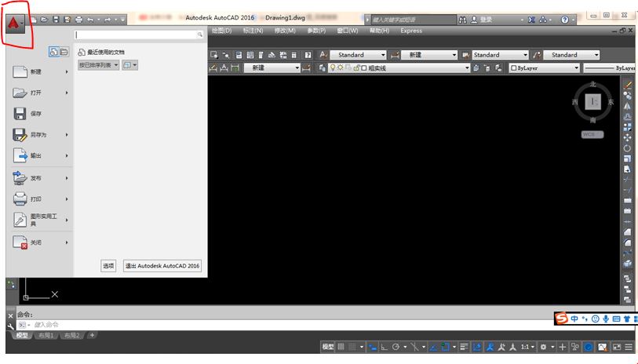Click the application menu search field

coord(138,35)
